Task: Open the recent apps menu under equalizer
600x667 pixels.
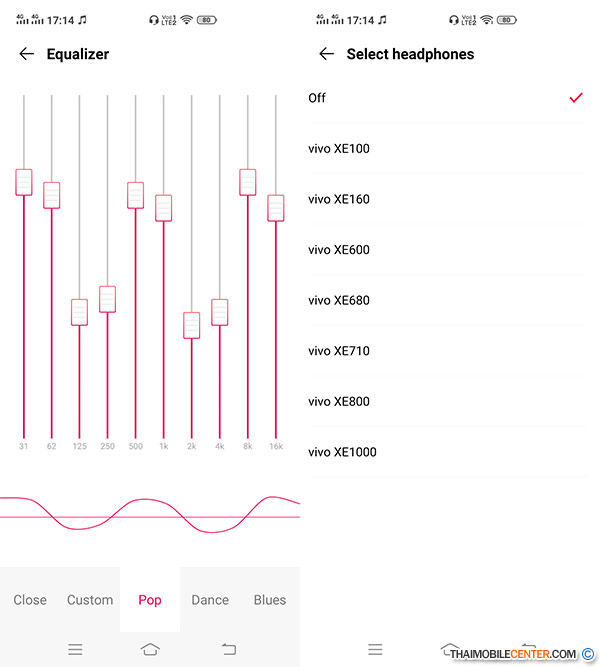Action: tap(75, 649)
